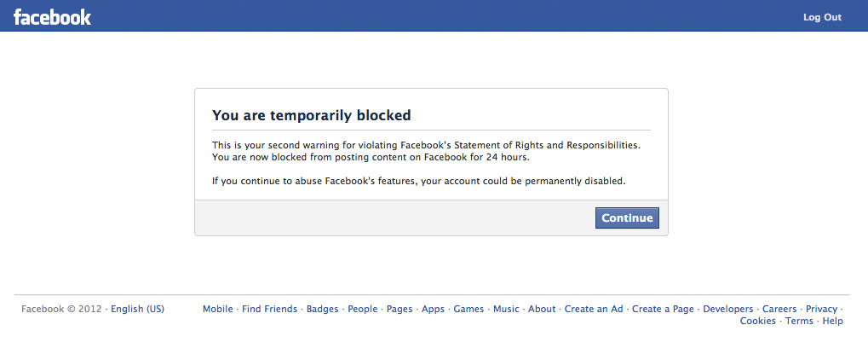Visit the Developers link
Image resolution: width=868 pixels, height=348 pixels.
pyautogui.click(x=727, y=310)
